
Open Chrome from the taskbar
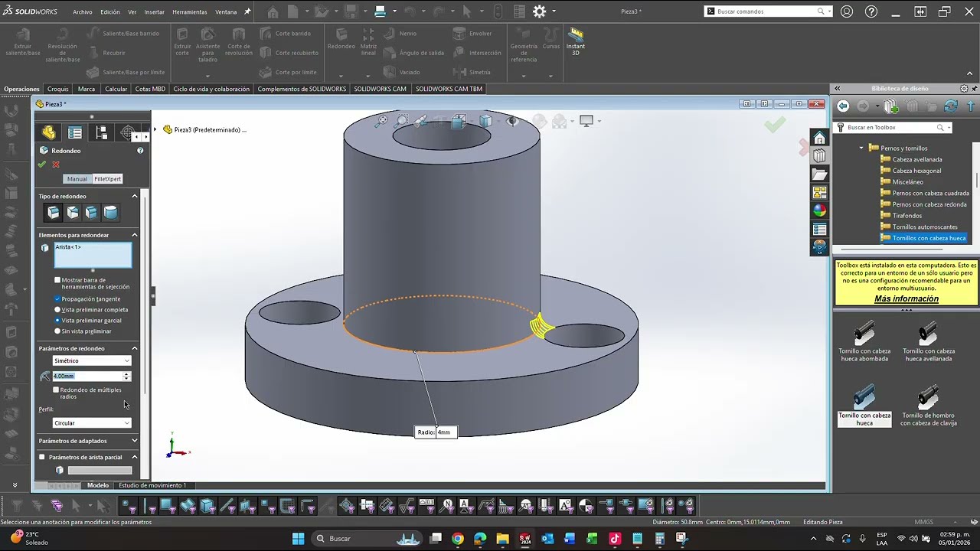coord(458,539)
